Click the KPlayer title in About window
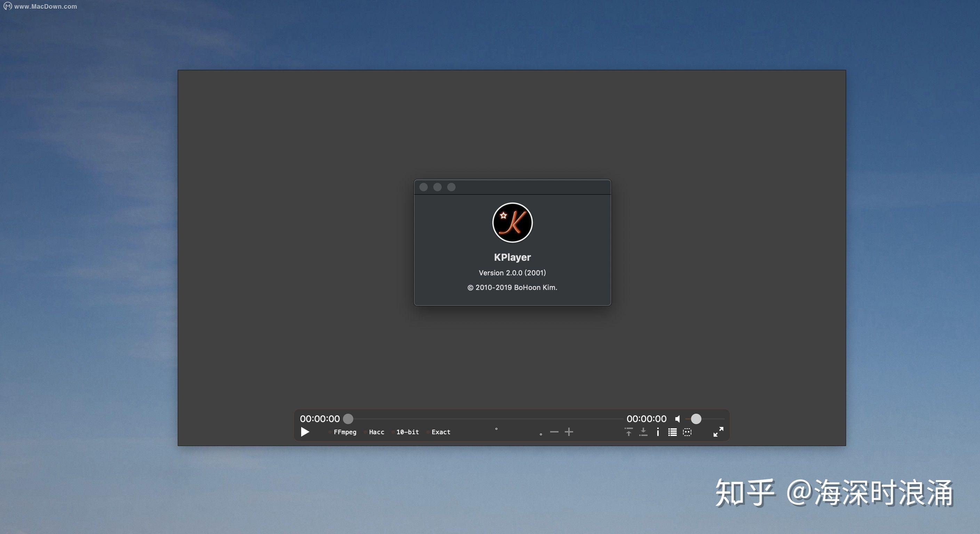This screenshot has width=980, height=534. (512, 257)
